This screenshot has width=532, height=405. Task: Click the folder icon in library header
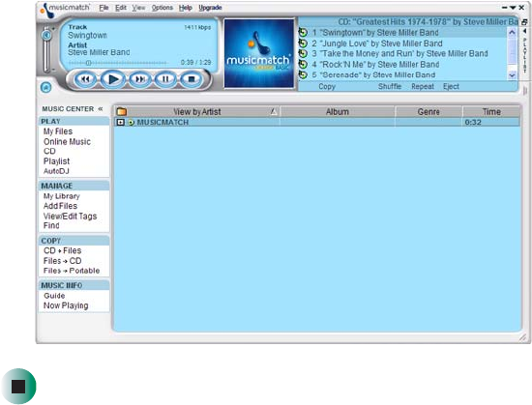pyautogui.click(x=122, y=111)
